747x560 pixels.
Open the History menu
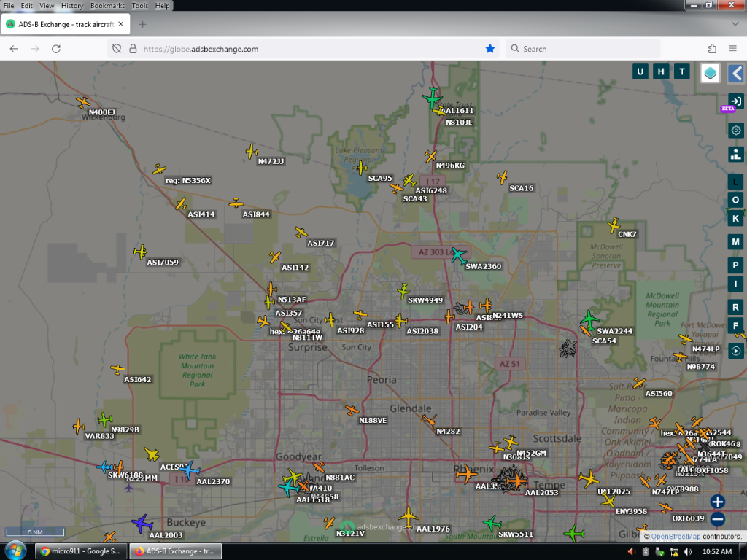(72, 6)
